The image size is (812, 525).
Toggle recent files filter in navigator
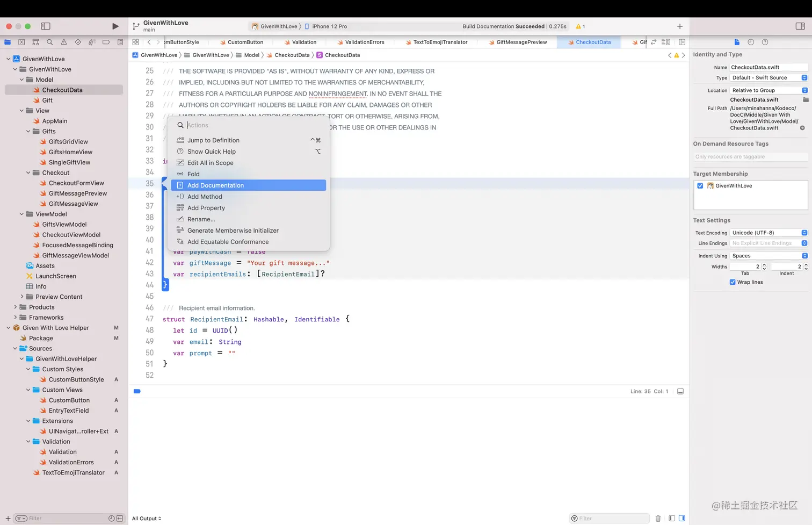(112, 519)
